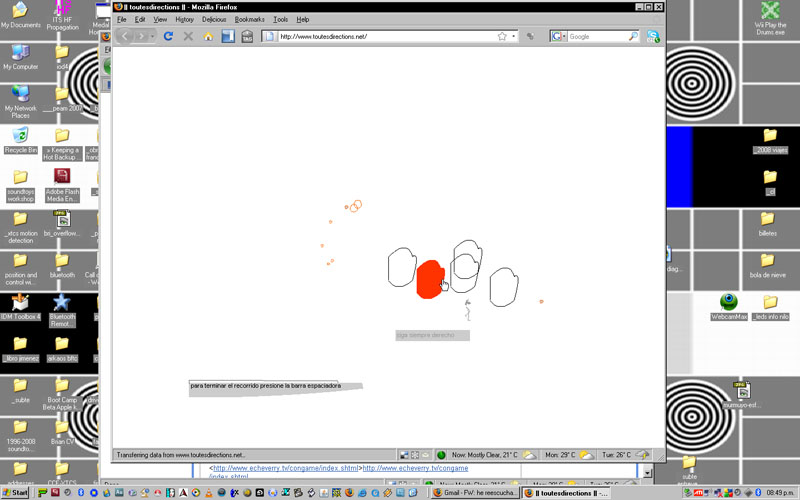
Task: Click the search magnifier icon
Action: coord(633,37)
